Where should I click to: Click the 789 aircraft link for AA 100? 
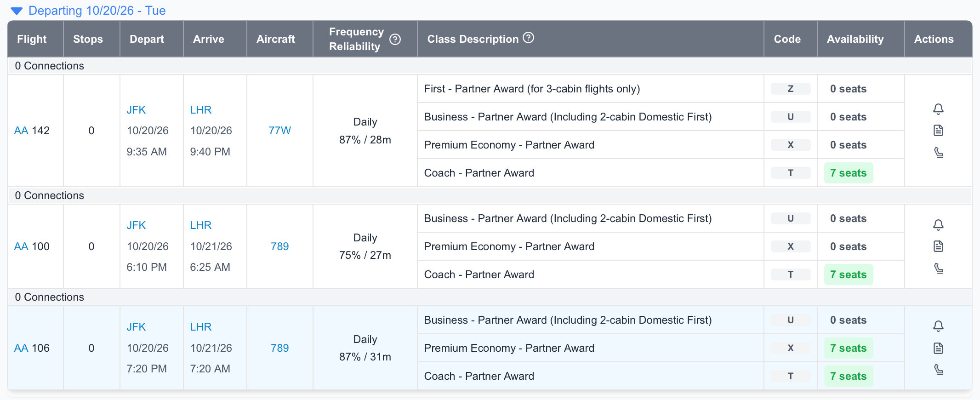[x=279, y=246]
